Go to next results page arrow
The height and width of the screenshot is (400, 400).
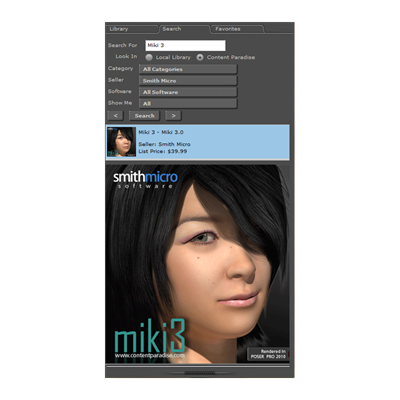point(173,116)
